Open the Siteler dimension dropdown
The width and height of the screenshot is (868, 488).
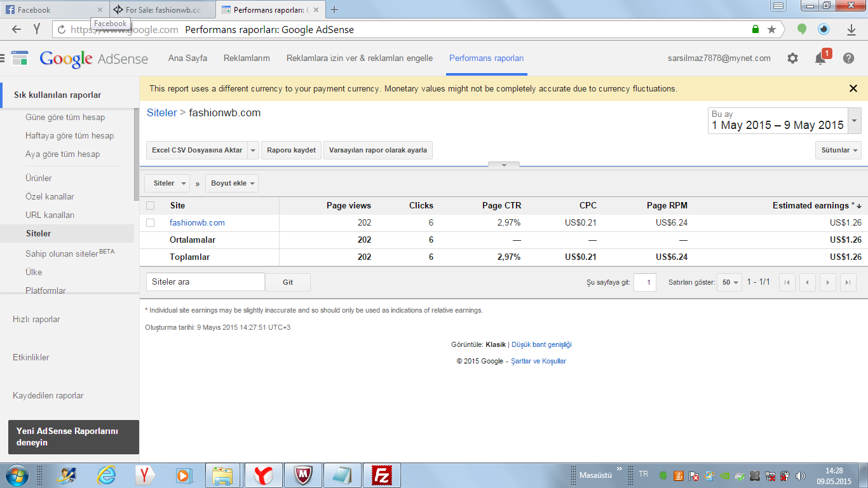(x=167, y=183)
